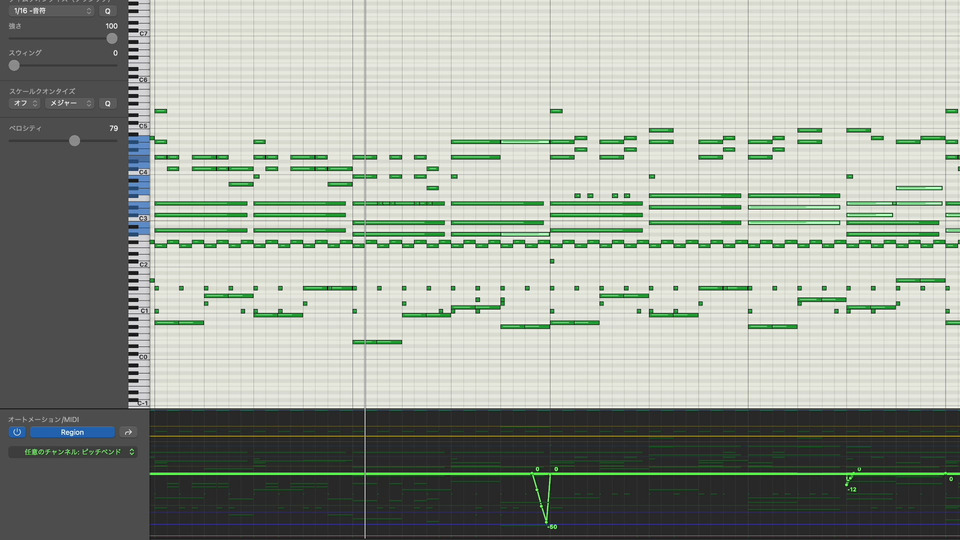This screenshot has width=960, height=540.
Task: Click the C7 key on piano keyboard
Action: coord(140,34)
